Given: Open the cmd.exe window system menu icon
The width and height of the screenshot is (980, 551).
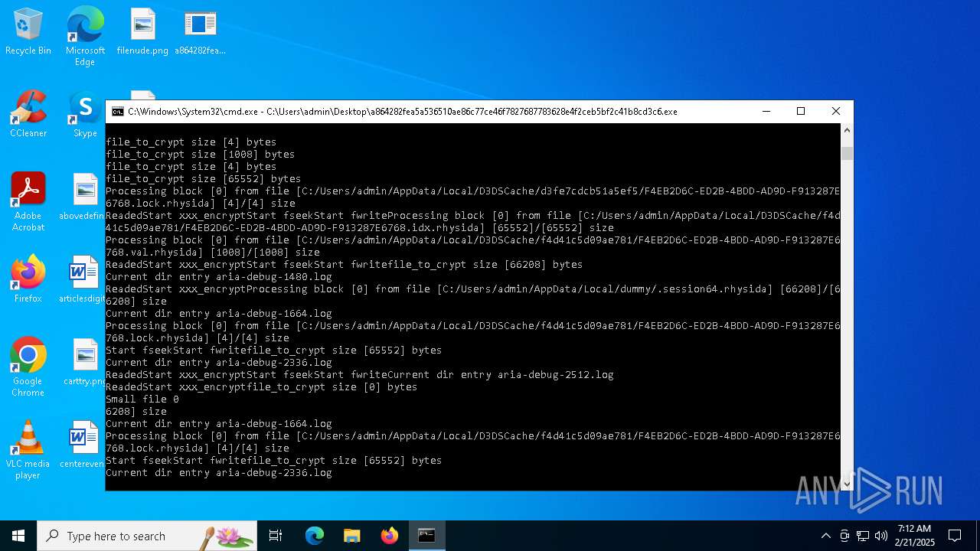Looking at the screenshot, I should [118, 112].
